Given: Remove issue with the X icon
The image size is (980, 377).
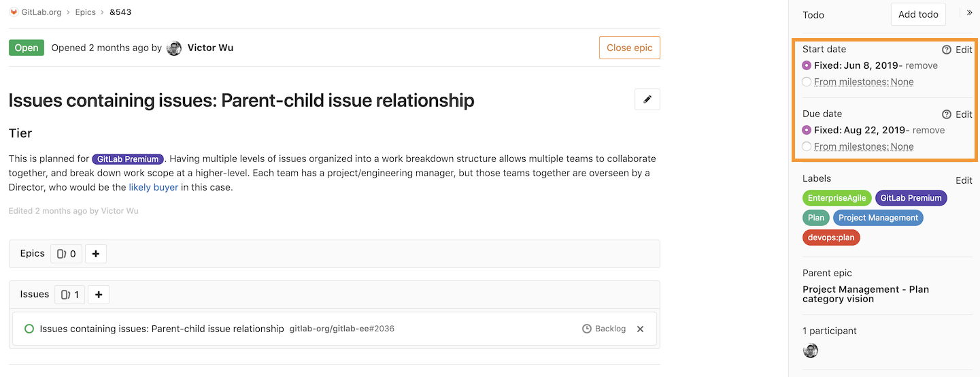Looking at the screenshot, I should (x=640, y=329).
